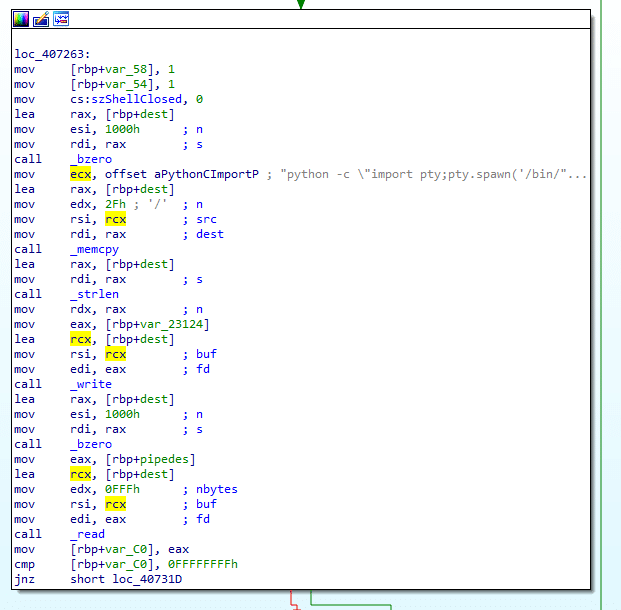621x610 pixels.
Task: Click var_58 in the first mov instruction
Action: point(126,69)
